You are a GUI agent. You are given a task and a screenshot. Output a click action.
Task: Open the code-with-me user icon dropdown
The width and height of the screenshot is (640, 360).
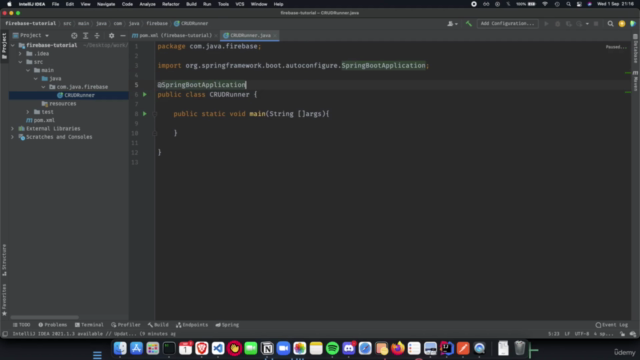pos(452,24)
